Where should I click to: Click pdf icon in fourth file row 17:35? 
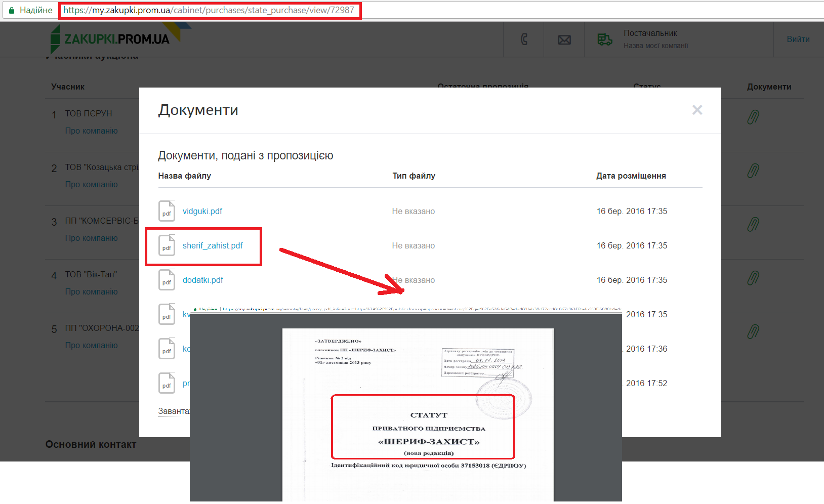(167, 314)
